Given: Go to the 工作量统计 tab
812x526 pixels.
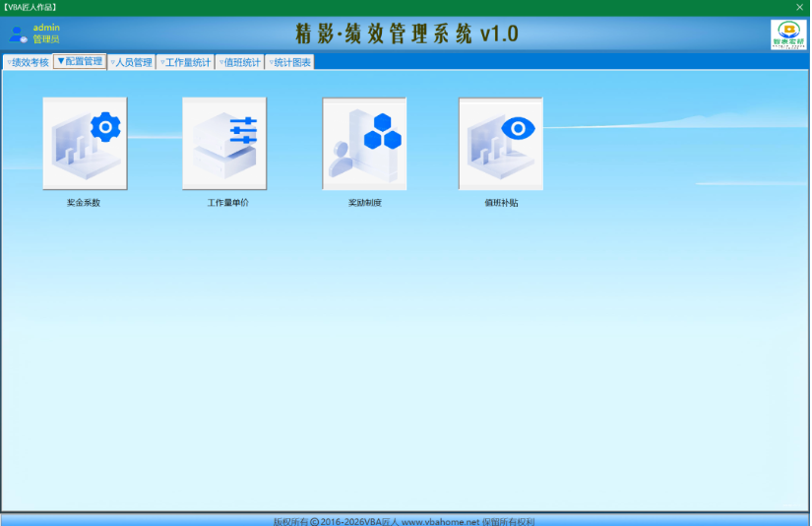Looking at the screenshot, I should [185, 62].
